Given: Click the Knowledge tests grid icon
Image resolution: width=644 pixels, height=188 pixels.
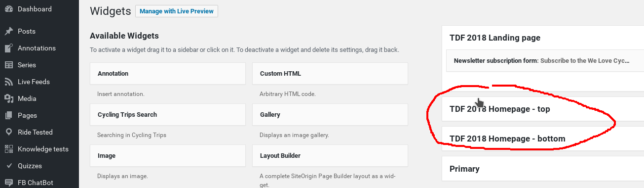Looking at the screenshot, I should pos(9,149).
